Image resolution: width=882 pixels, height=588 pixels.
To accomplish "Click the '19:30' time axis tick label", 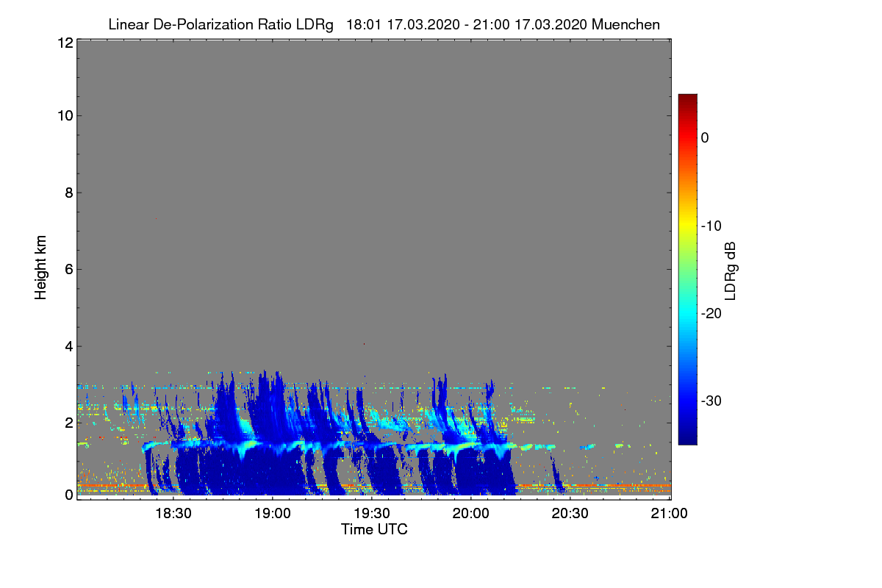I will [x=373, y=514].
